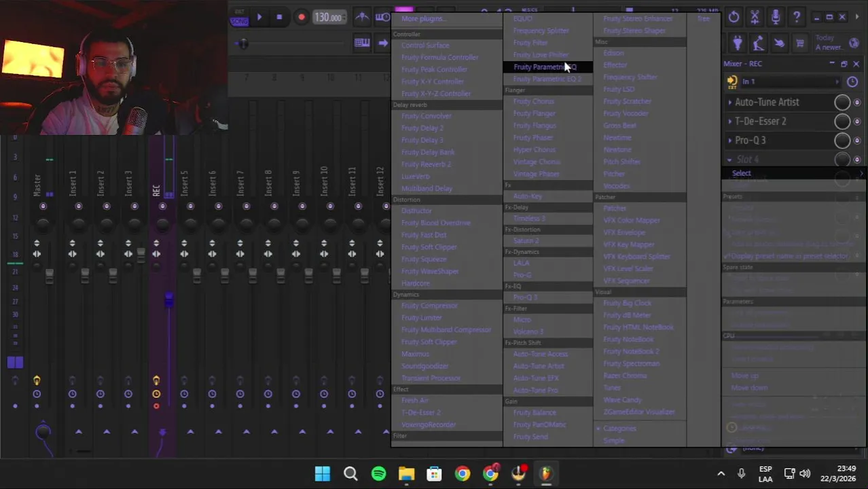Open FL Studio fruit icon in taskbar
868x489 pixels.
[545, 473]
